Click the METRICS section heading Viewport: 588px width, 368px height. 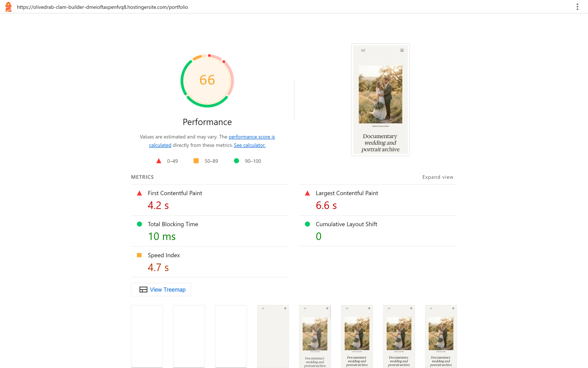pyautogui.click(x=142, y=177)
